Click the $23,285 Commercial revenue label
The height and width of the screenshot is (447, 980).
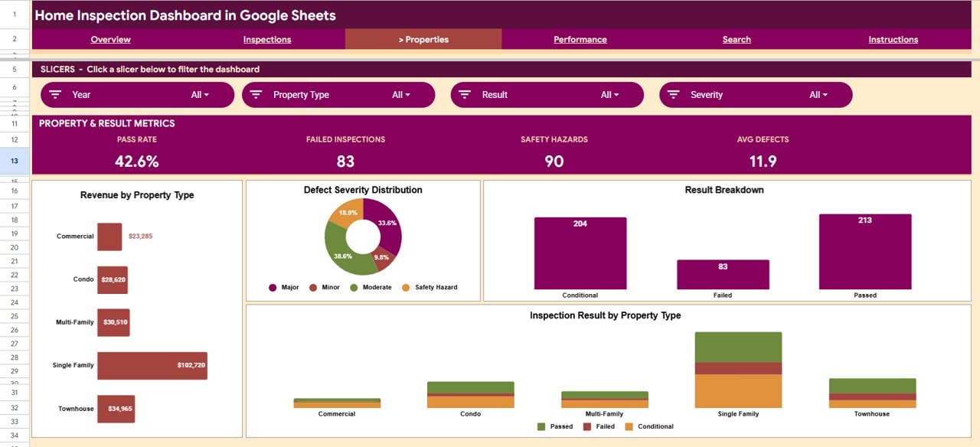[140, 237]
